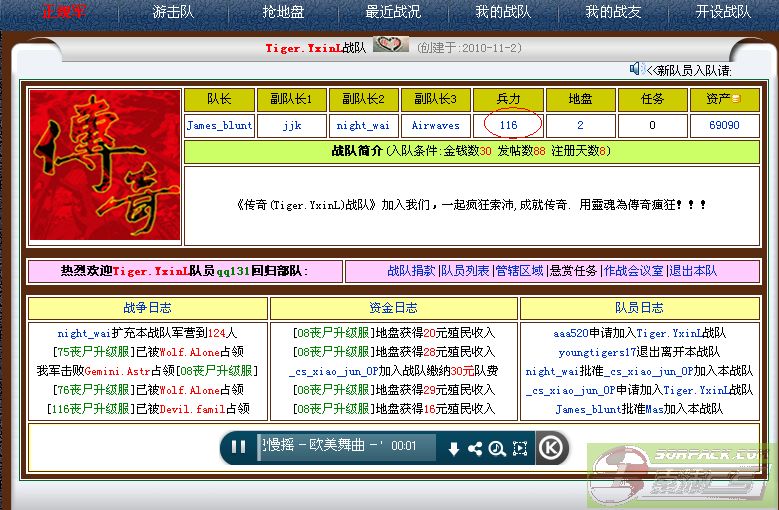The width and height of the screenshot is (779, 510).
Task: Open the 作战会议室 link
Action: pos(633,271)
